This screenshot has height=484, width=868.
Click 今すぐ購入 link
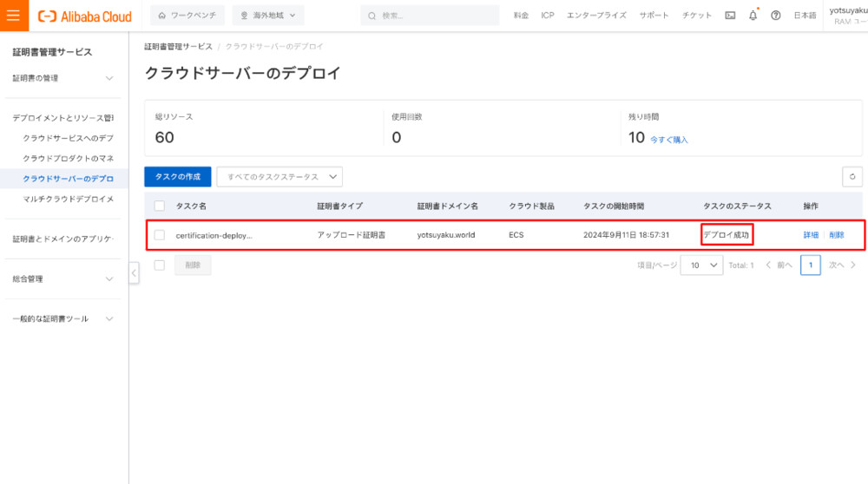tap(668, 140)
